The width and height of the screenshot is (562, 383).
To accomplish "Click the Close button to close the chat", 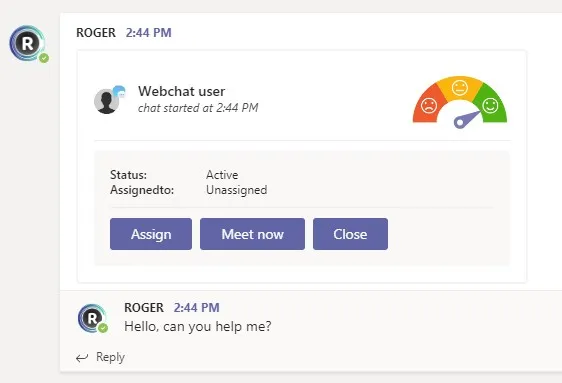I will (350, 234).
